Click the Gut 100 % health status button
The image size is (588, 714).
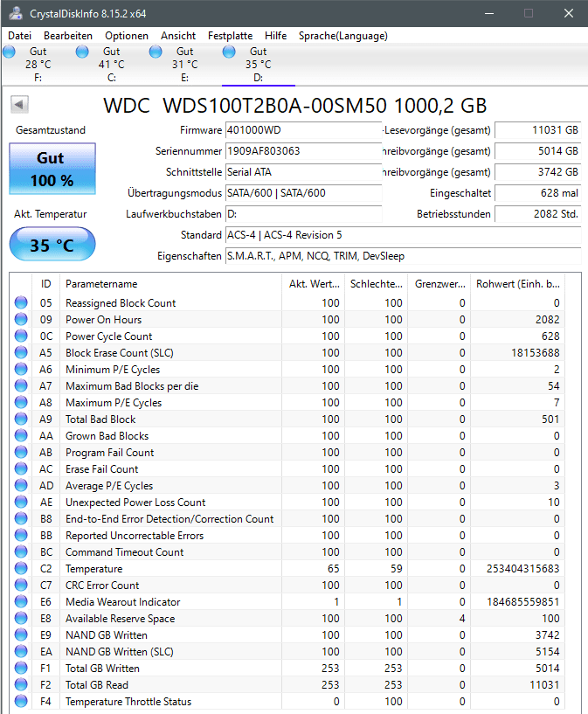[x=52, y=169]
